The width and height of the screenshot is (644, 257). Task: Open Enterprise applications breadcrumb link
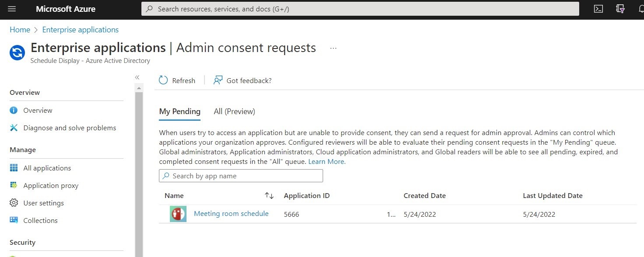[x=81, y=30]
